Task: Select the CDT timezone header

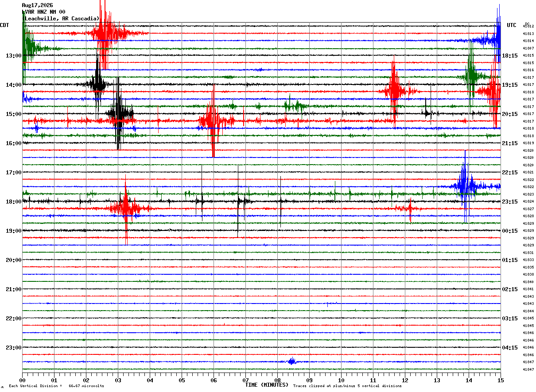Action: tap(4, 25)
